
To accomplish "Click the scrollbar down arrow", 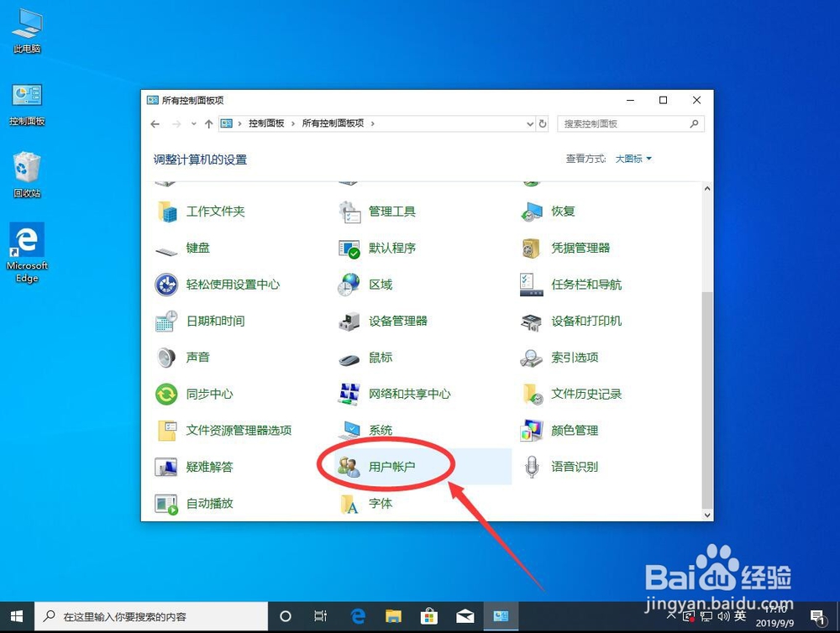I will click(707, 515).
